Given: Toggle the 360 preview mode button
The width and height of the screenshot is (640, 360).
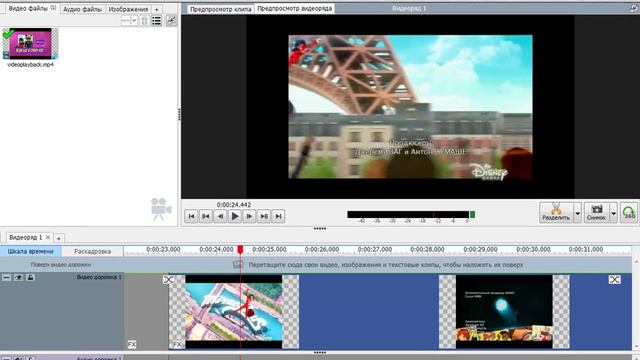Looking at the screenshot, I should 629,213.
